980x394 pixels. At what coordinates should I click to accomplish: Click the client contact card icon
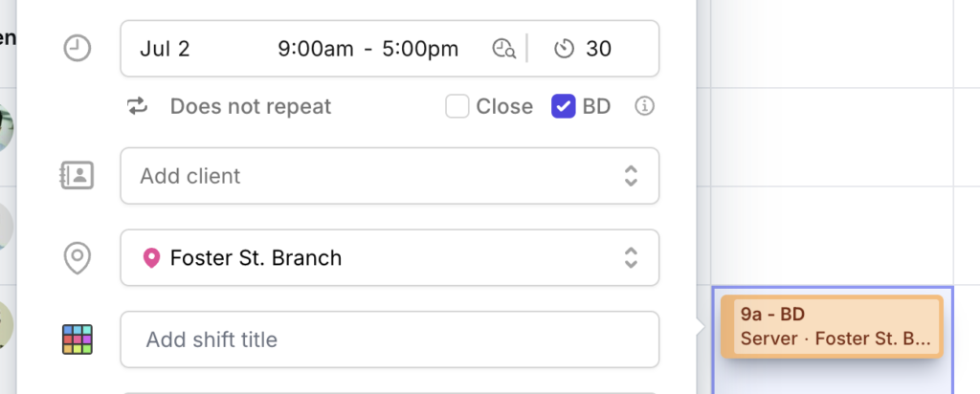point(77,175)
